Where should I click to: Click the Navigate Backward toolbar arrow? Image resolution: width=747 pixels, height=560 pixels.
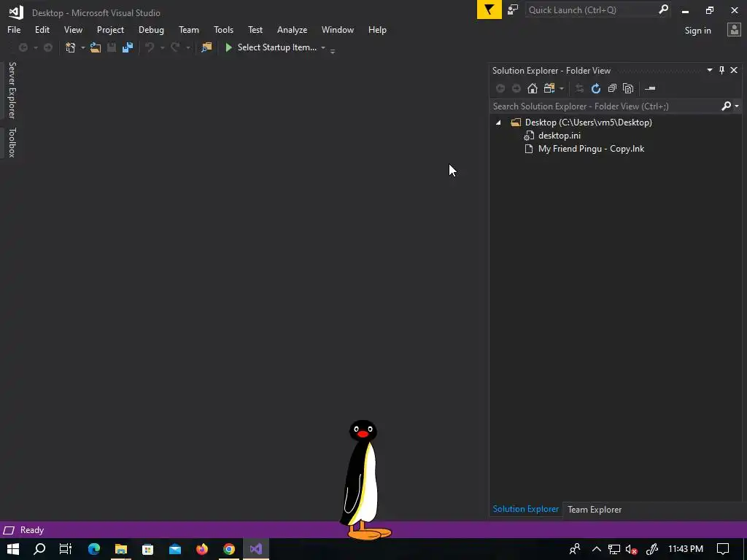pos(23,47)
